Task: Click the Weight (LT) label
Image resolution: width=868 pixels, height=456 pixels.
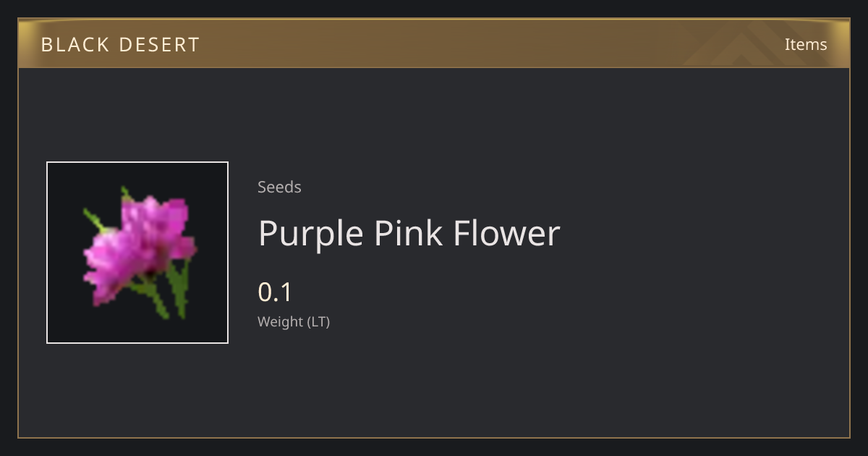Action: click(x=294, y=321)
